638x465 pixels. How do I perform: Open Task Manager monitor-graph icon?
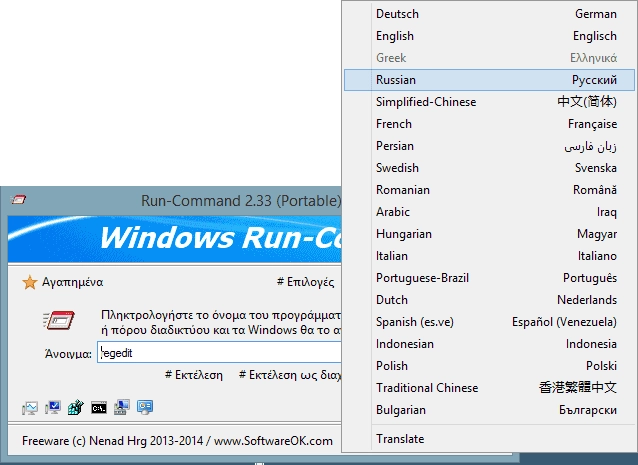coord(30,408)
